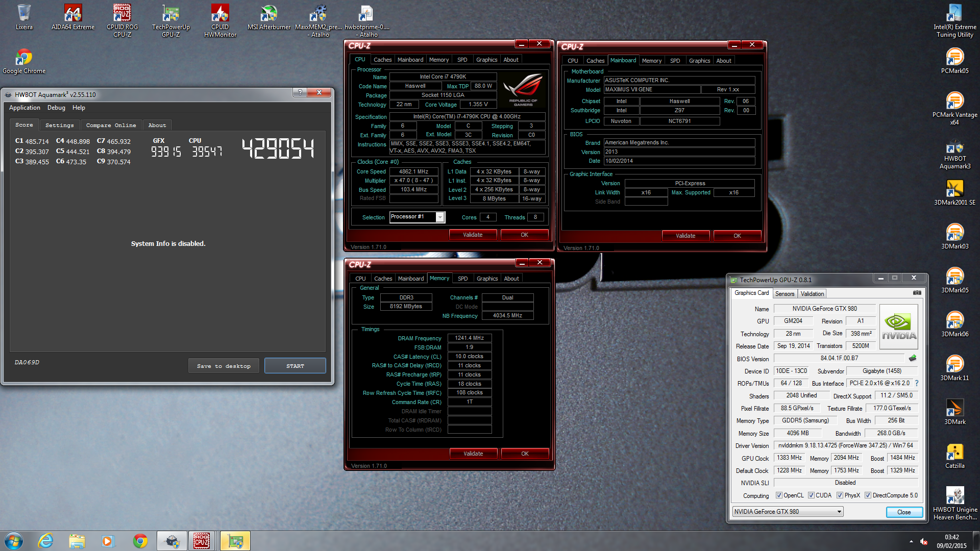Open 3DMark03 desktop icon
980x551 pixels.
954,237
